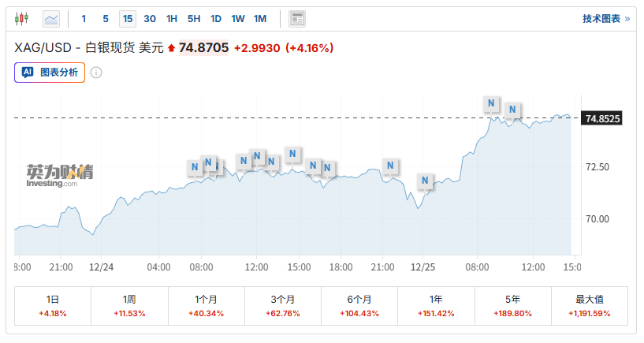
Task: Click the news marker near 15:00 peak
Action: (x=292, y=153)
